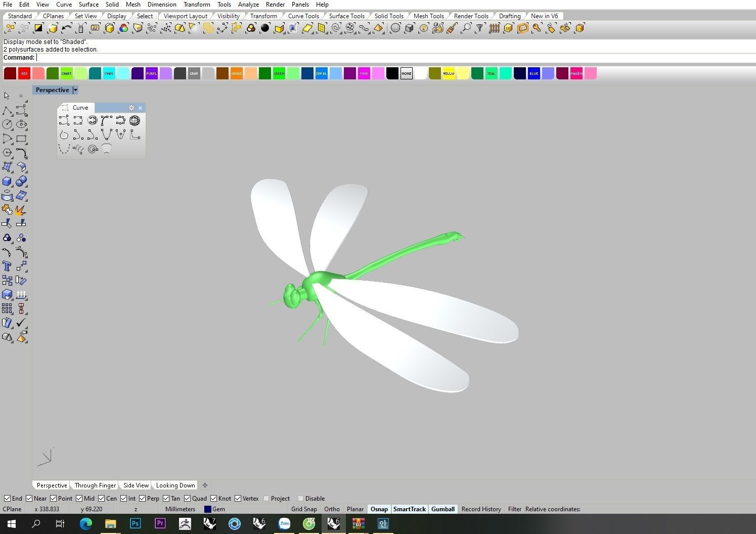Open the Millimeters units field in status bar
Screen dimensions: 756x534
pyautogui.click(x=180, y=509)
